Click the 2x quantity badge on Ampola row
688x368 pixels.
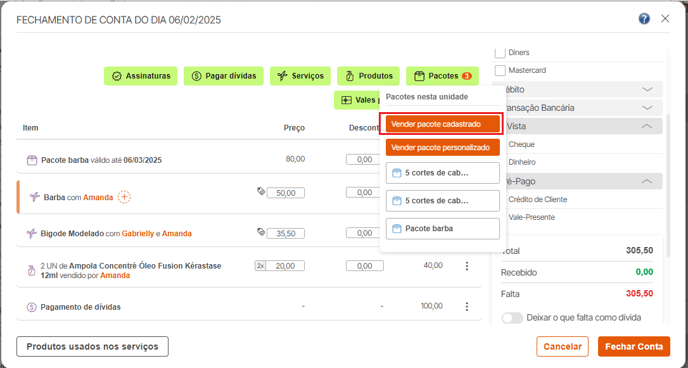click(260, 266)
